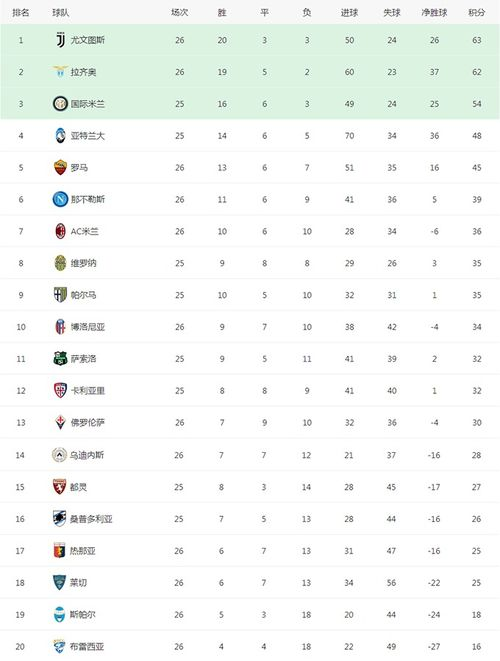The width and height of the screenshot is (500, 661).
Task: Click the 净胜球 column header
Action: click(434, 13)
